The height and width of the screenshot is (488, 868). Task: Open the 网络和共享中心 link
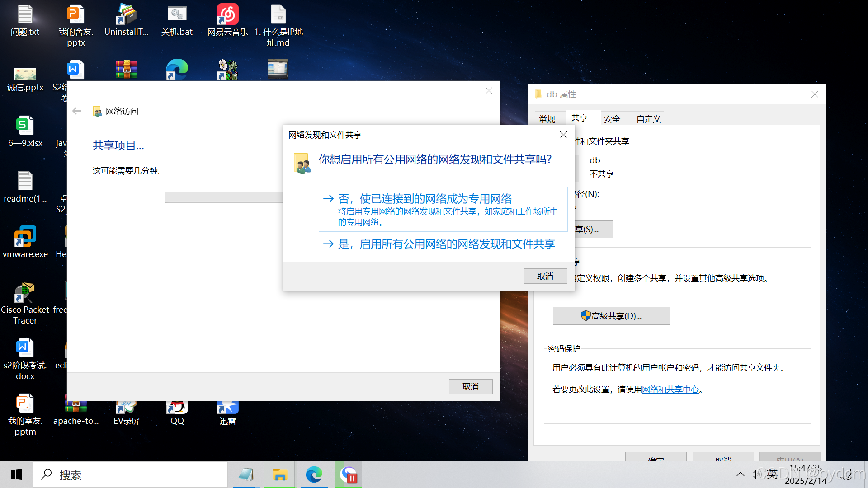pos(670,389)
